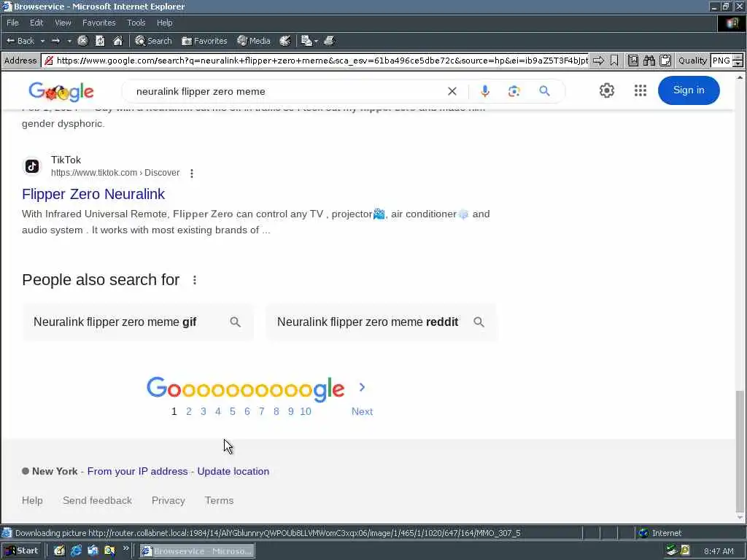Click the voice search microphone icon
This screenshot has width=747, height=560.
[x=485, y=91]
